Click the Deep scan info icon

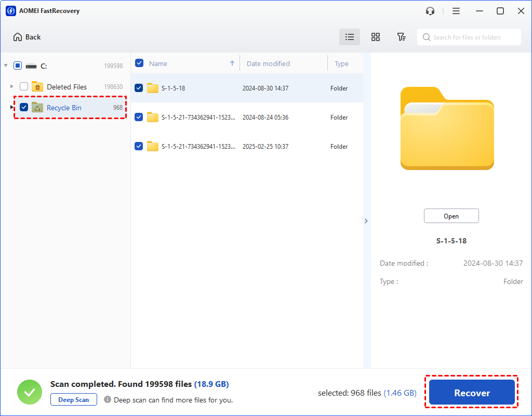click(108, 400)
